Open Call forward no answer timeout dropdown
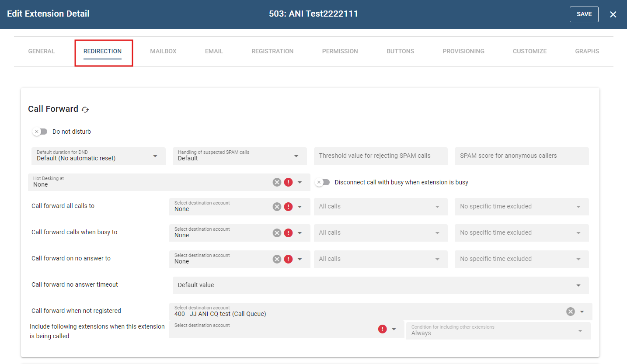 pyautogui.click(x=380, y=285)
